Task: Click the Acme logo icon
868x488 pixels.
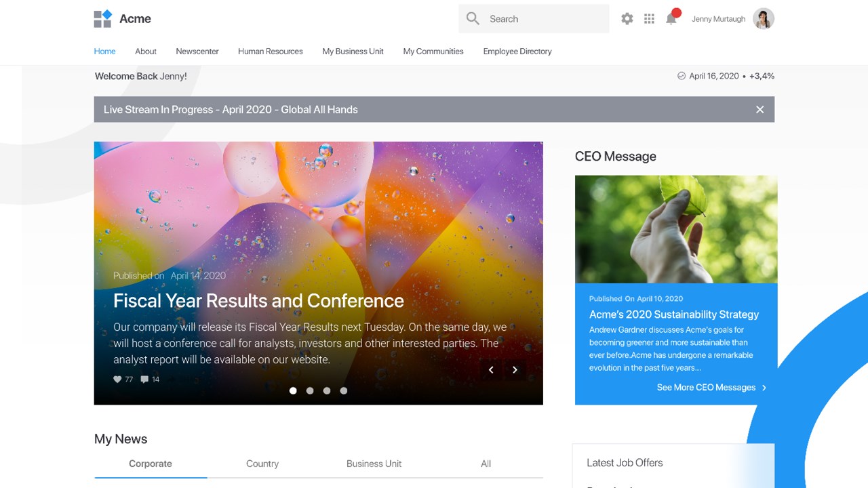Action: (102, 19)
